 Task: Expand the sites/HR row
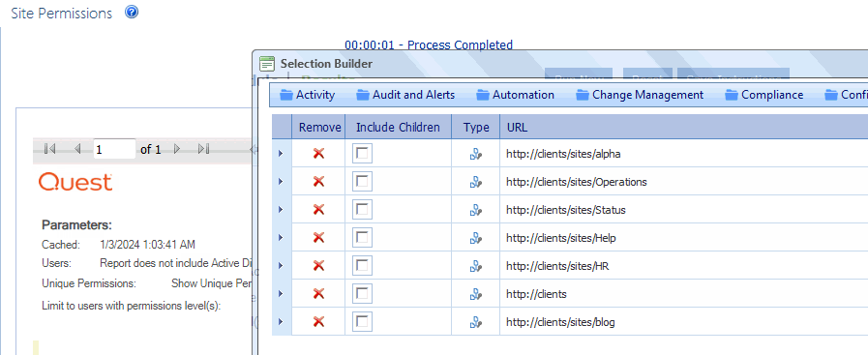click(281, 265)
